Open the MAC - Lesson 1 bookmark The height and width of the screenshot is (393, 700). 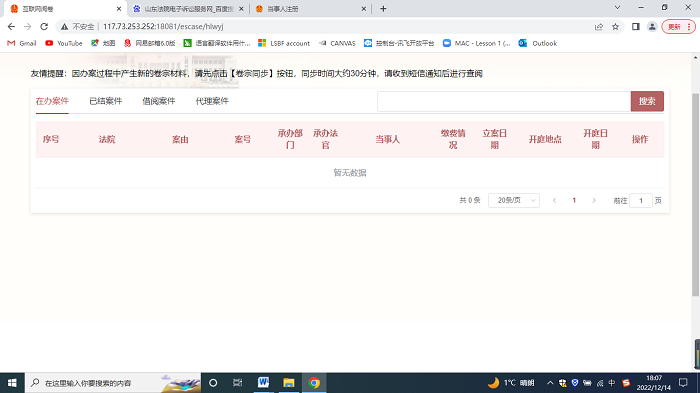[x=476, y=43]
